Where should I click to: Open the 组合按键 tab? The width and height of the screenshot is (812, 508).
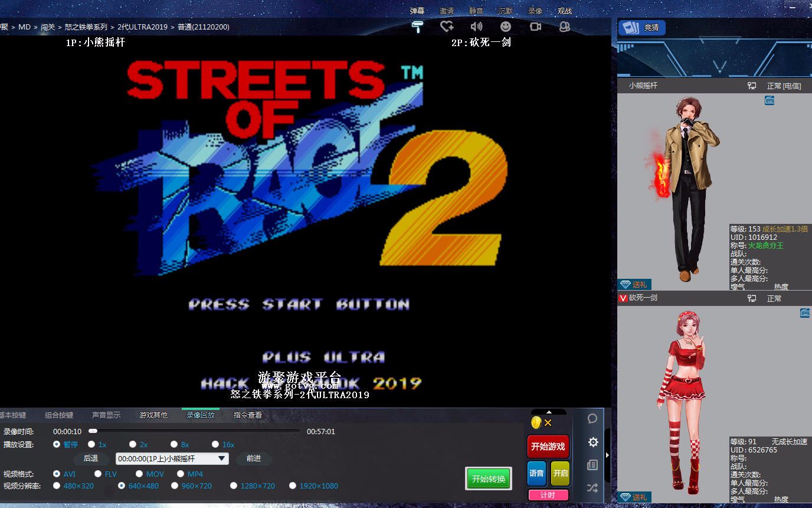tap(59, 415)
